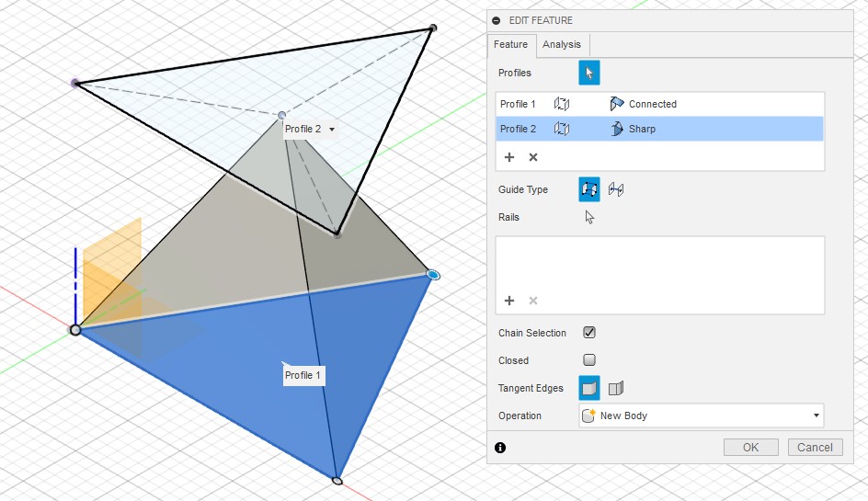868x501 pixels.
Task: Switch to the Analysis tab
Action: click(561, 44)
